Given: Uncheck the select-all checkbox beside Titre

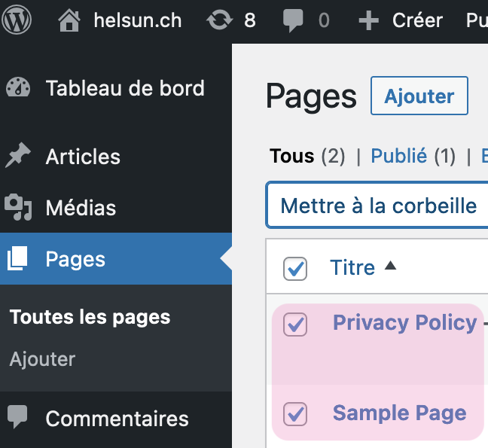Looking at the screenshot, I should (x=295, y=269).
